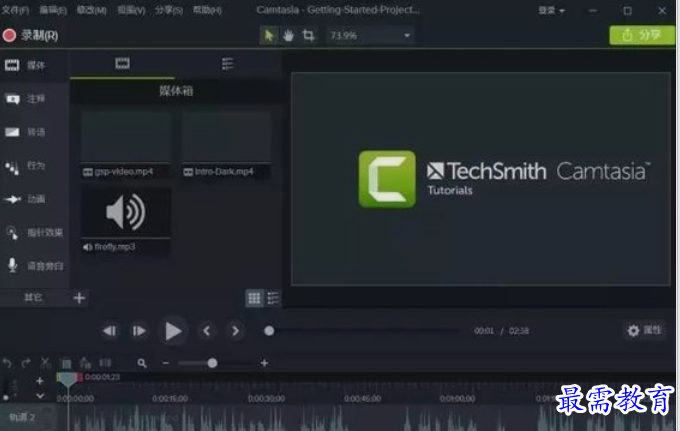Click the timeline zoom in plus
Screen dimensions: 680x431
[x=264, y=363]
